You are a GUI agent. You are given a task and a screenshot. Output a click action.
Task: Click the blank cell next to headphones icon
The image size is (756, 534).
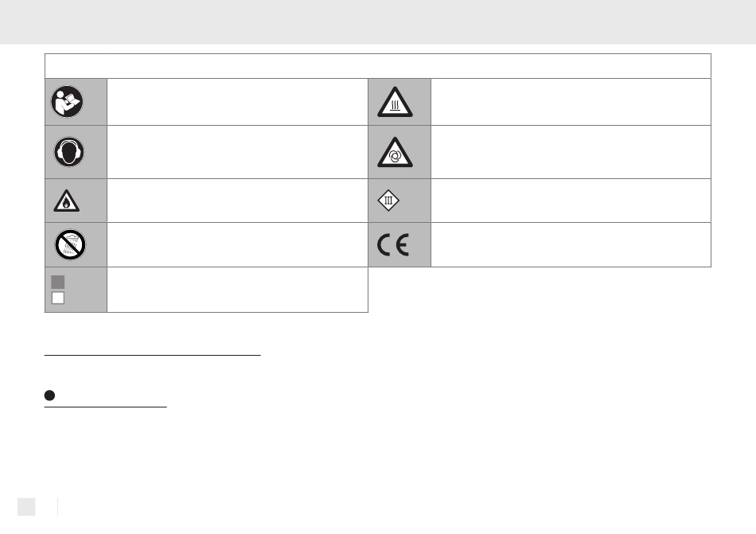pyautogui.click(x=237, y=152)
